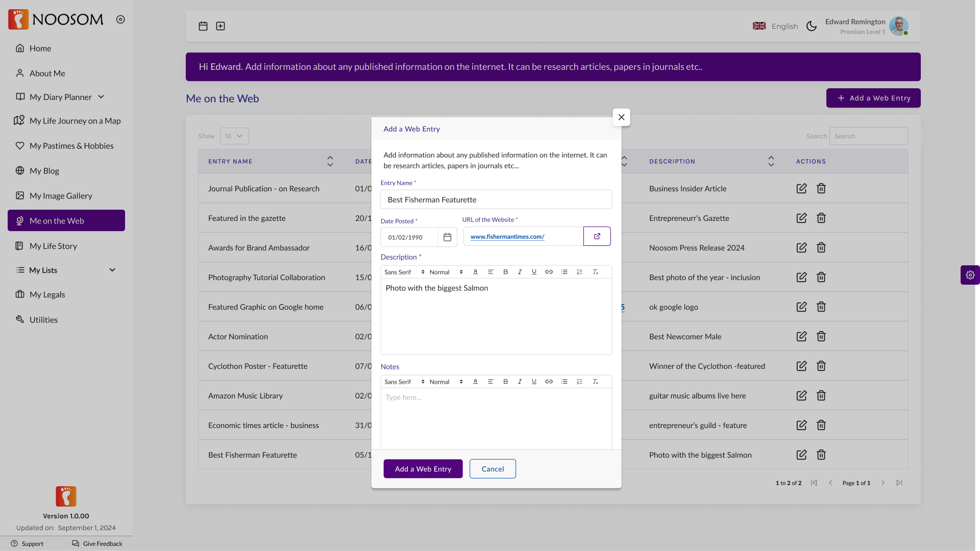Toggle italic in Notes editor toolbar
Screen dimensions: 980x551
pos(520,382)
